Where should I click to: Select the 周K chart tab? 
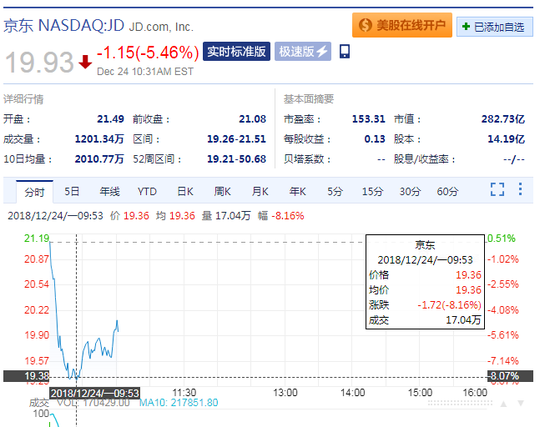[x=222, y=192]
